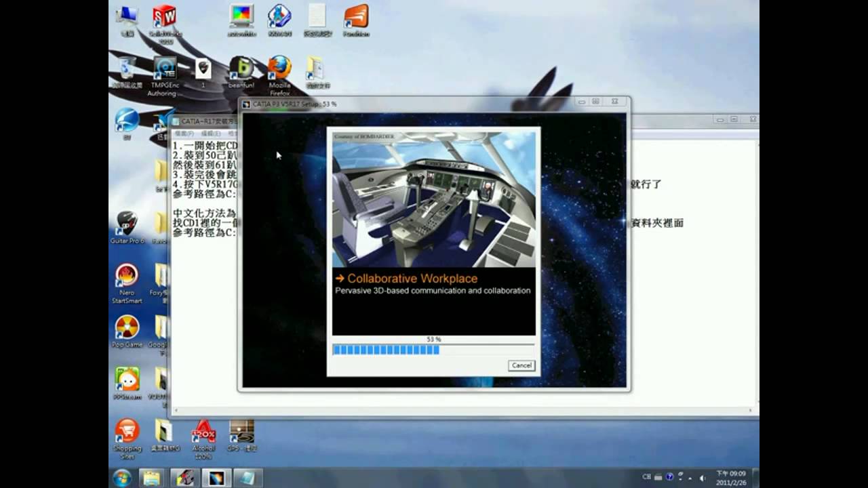
Task: Click the cockpit image in the installer
Action: click(x=433, y=199)
